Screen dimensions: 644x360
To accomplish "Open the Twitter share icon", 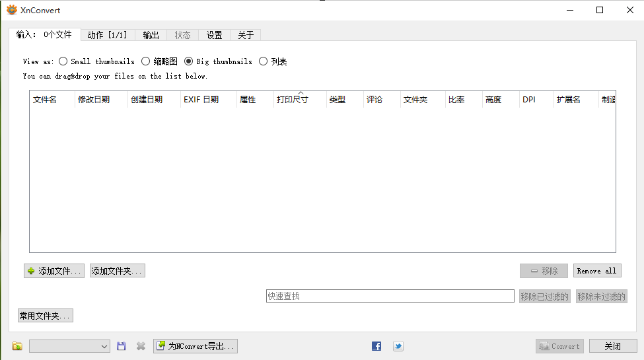I will [x=398, y=346].
